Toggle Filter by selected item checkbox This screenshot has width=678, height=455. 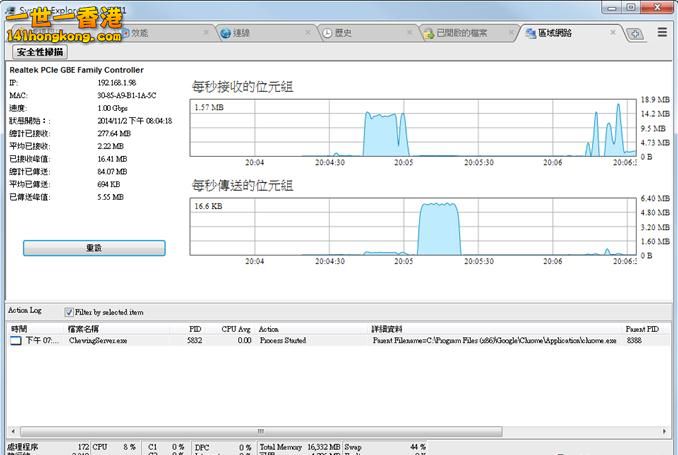(69, 311)
